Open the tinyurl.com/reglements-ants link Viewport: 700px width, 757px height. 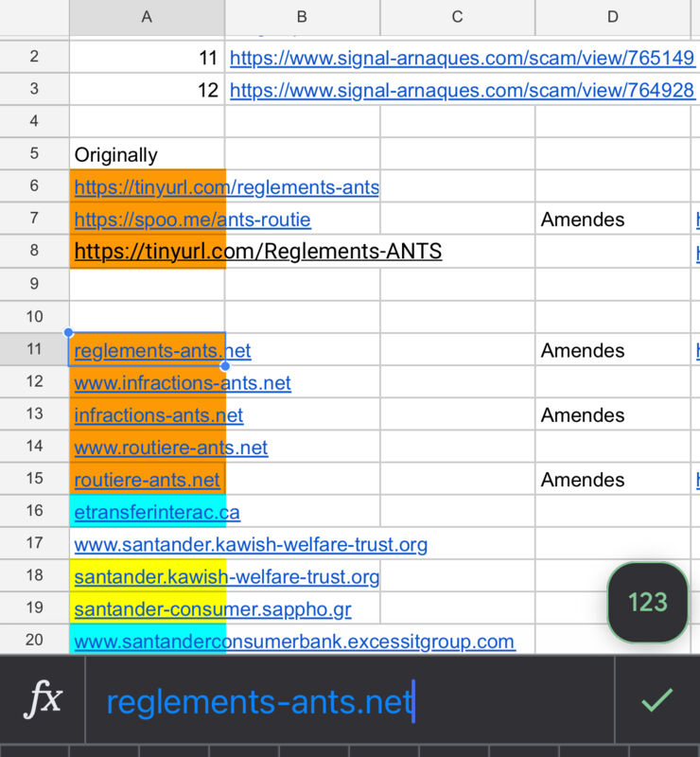click(226, 186)
